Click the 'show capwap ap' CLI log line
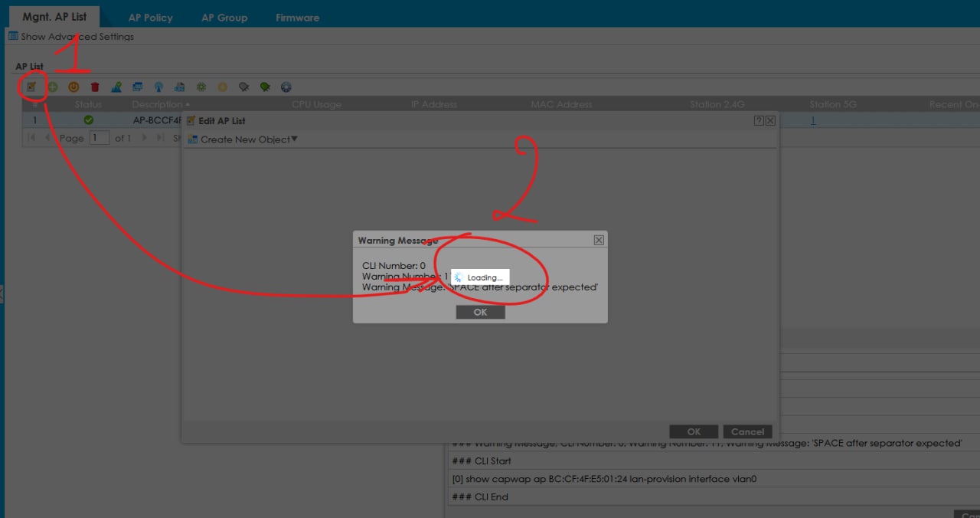 [x=604, y=479]
